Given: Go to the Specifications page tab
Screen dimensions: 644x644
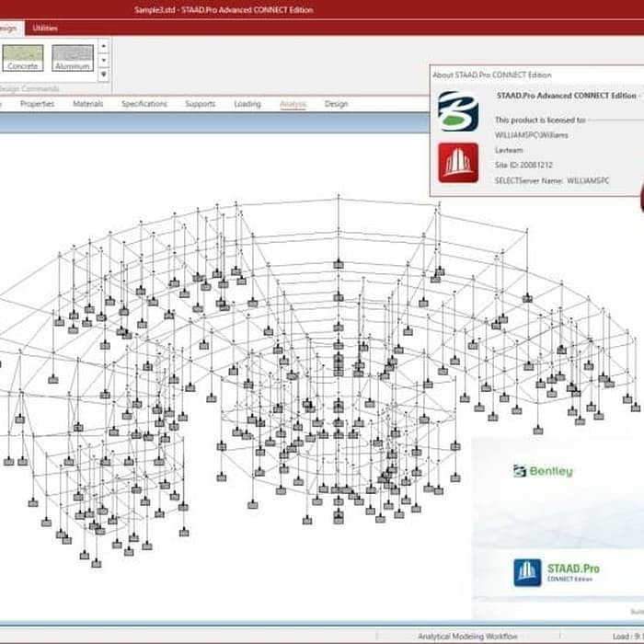Looking at the screenshot, I should click(144, 104).
